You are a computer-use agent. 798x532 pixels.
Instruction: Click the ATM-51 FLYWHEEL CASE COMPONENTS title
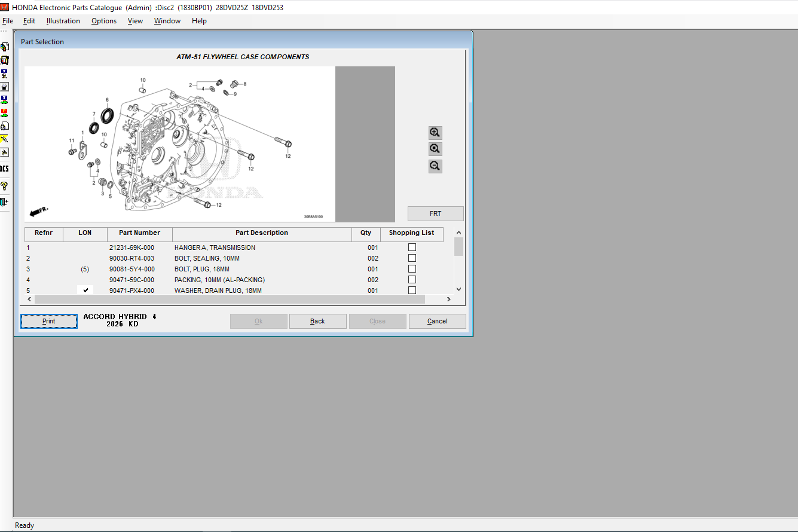[243, 57]
